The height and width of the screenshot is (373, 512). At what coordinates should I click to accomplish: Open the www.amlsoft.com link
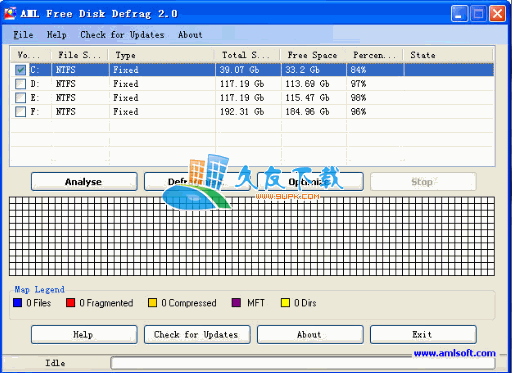pos(454,353)
